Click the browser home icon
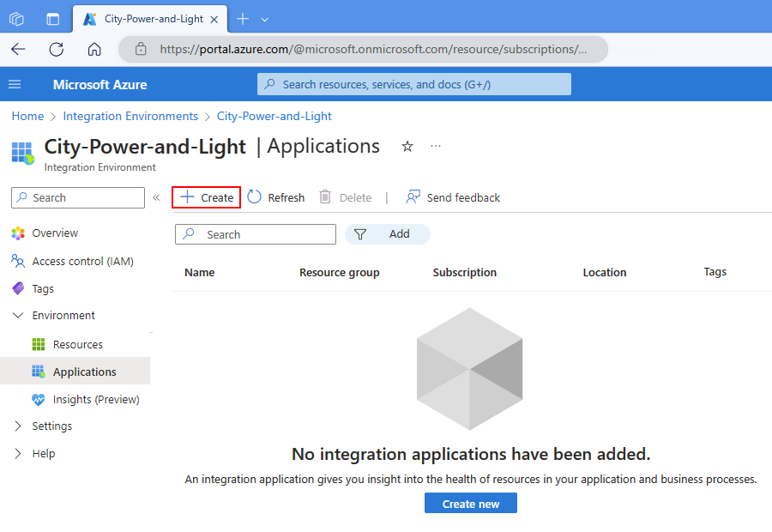772x532 pixels. click(x=94, y=49)
